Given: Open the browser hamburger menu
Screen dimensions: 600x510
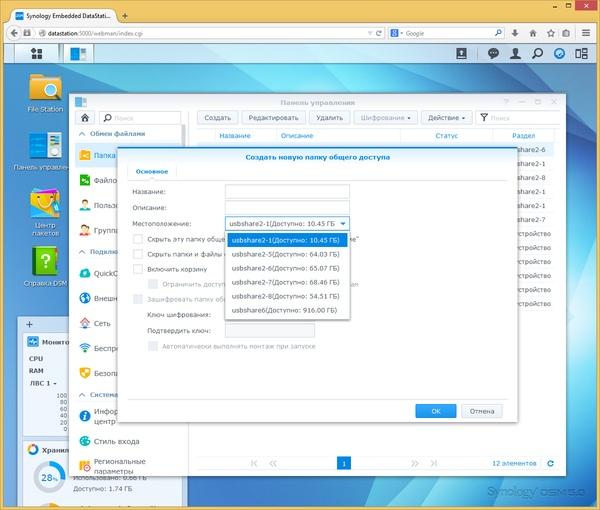Looking at the screenshot, I should 585,33.
